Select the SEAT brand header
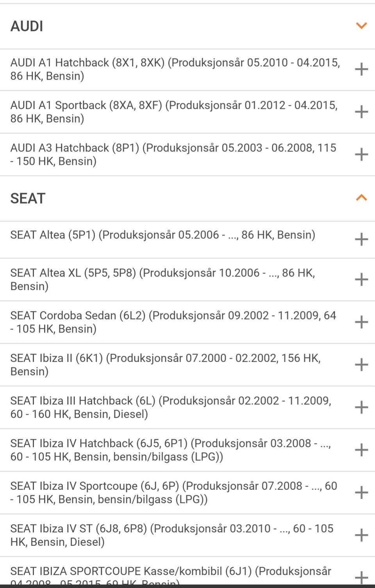 coord(28,198)
